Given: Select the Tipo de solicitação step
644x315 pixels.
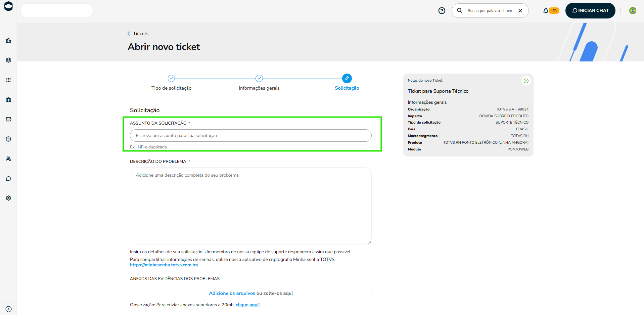Looking at the screenshot, I should coord(171,83).
